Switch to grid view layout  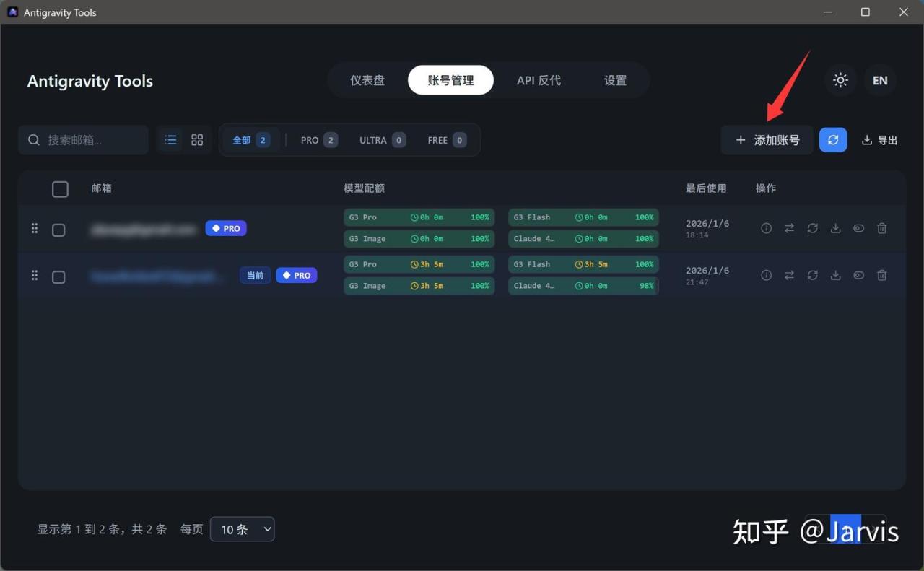(x=197, y=140)
